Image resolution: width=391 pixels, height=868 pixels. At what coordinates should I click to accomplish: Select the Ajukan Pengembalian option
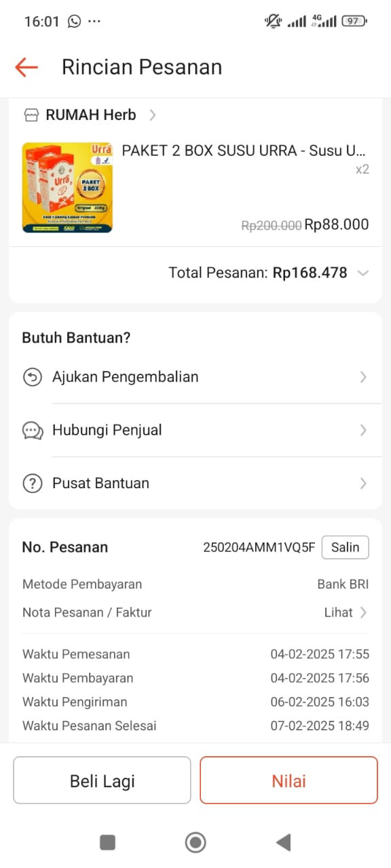pyautogui.click(x=195, y=377)
